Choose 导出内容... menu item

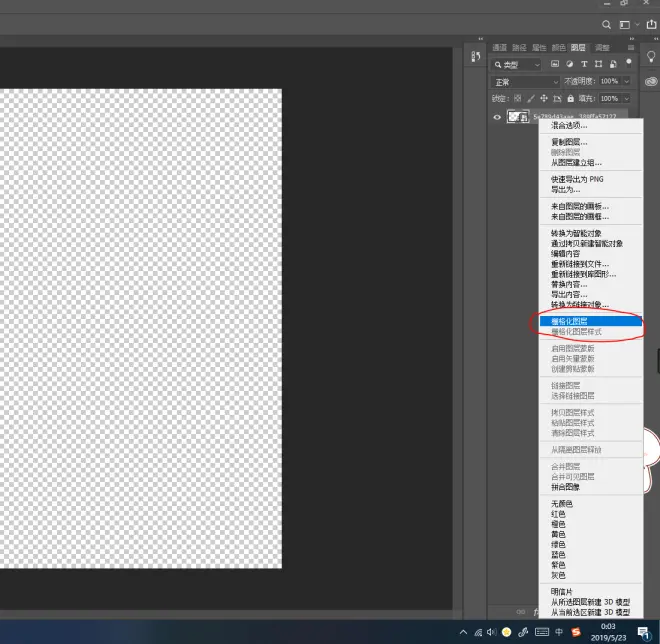(591, 294)
